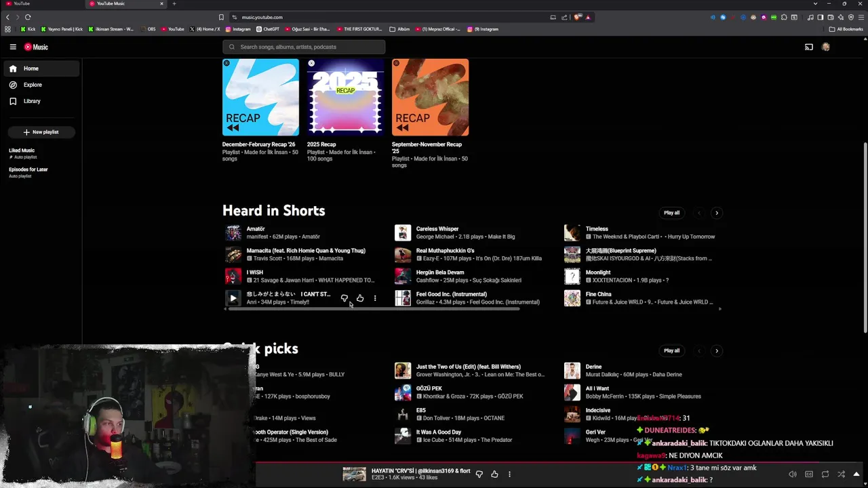Like the now-playing track in the player bar
This screenshot has width=868, height=488.
click(494, 474)
